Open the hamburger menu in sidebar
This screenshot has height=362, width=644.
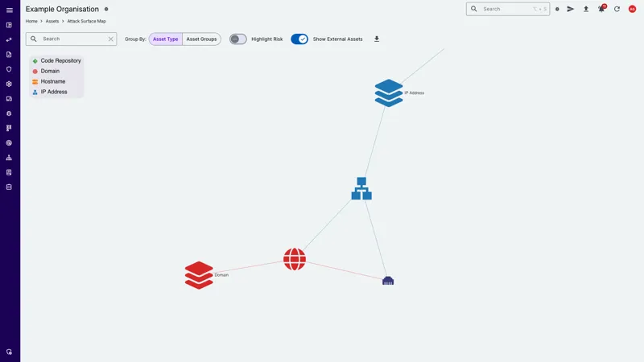(x=10, y=10)
